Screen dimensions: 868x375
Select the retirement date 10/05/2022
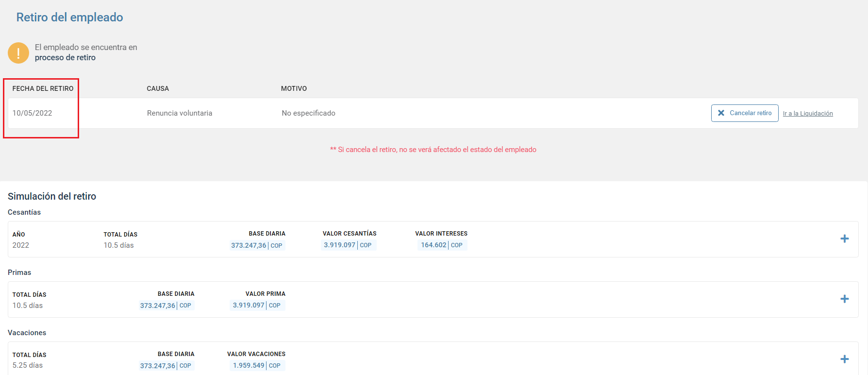pos(32,113)
